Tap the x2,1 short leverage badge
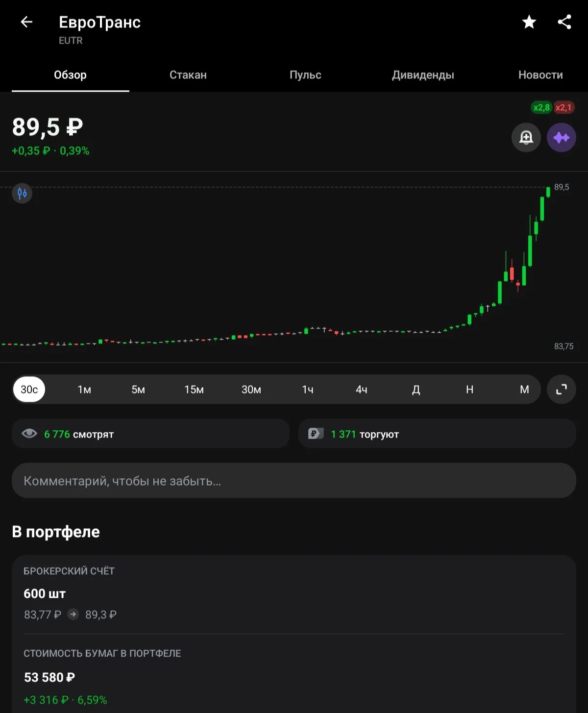 pos(563,107)
